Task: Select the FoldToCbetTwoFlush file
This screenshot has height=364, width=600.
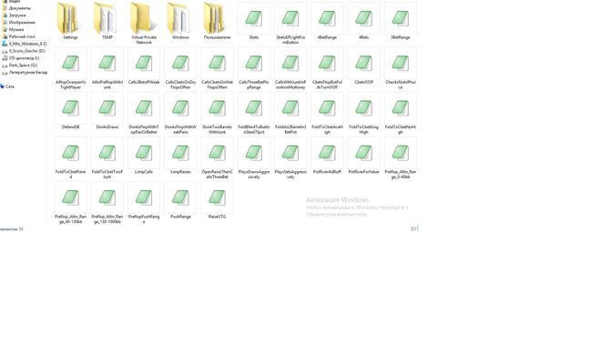Action: click(107, 157)
